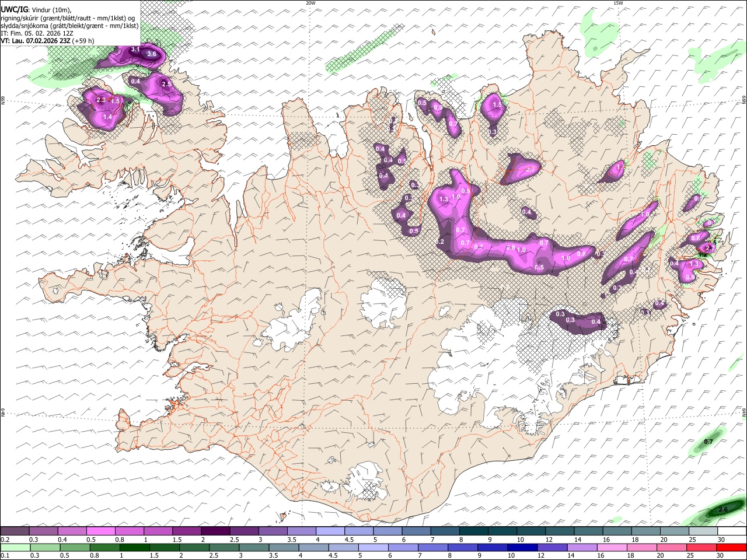
Task: Click the darkest green swatch at bottom-row label 1
Action: pos(134,547)
